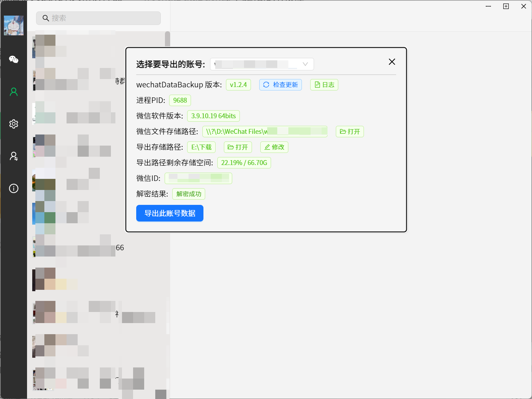The width and height of the screenshot is (532, 399).
Task: Open Settings via the gear icon
Action: pyautogui.click(x=14, y=124)
